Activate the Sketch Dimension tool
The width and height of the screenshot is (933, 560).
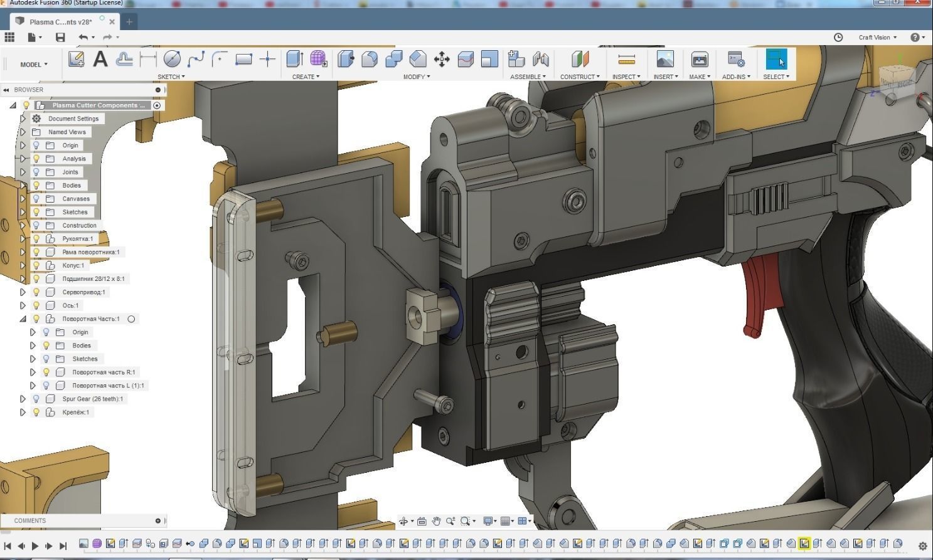(x=148, y=60)
